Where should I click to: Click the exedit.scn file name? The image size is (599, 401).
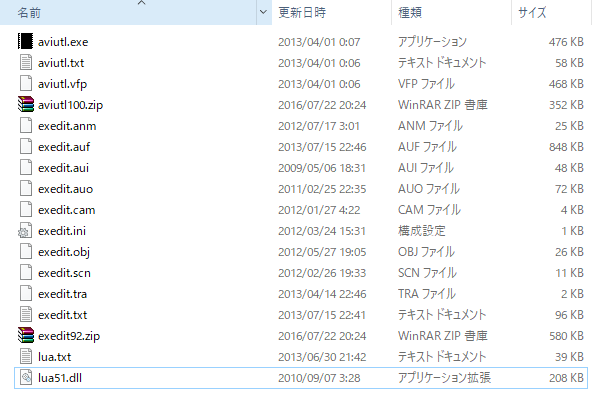[x=64, y=273]
